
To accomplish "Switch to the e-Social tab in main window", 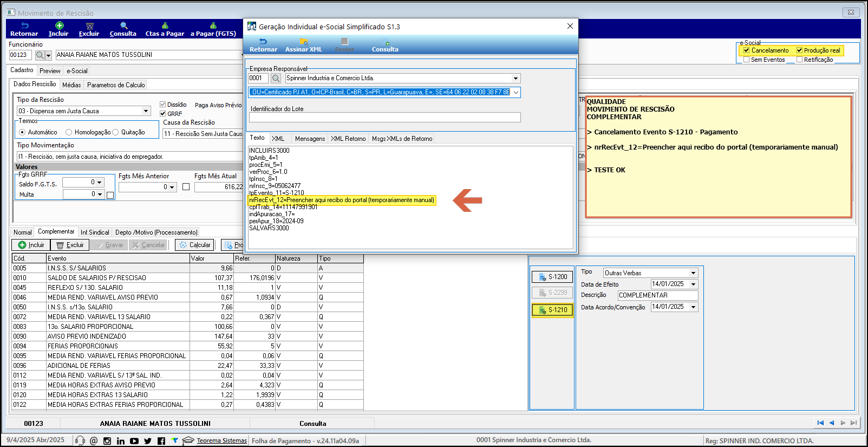I will point(77,71).
